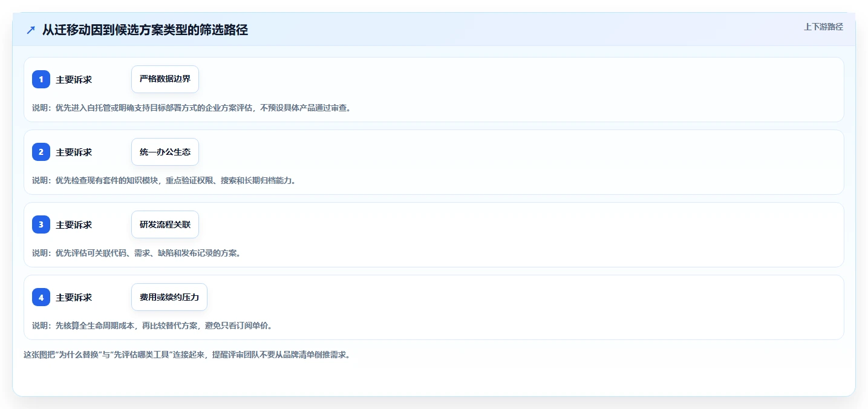Click the description starting with 先核算全生命周期成本
Viewport: 868px width, 409px height.
tap(152, 326)
